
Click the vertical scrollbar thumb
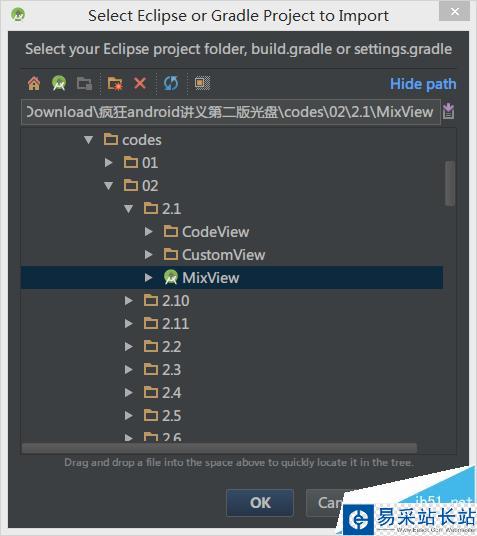[x=450, y=184]
